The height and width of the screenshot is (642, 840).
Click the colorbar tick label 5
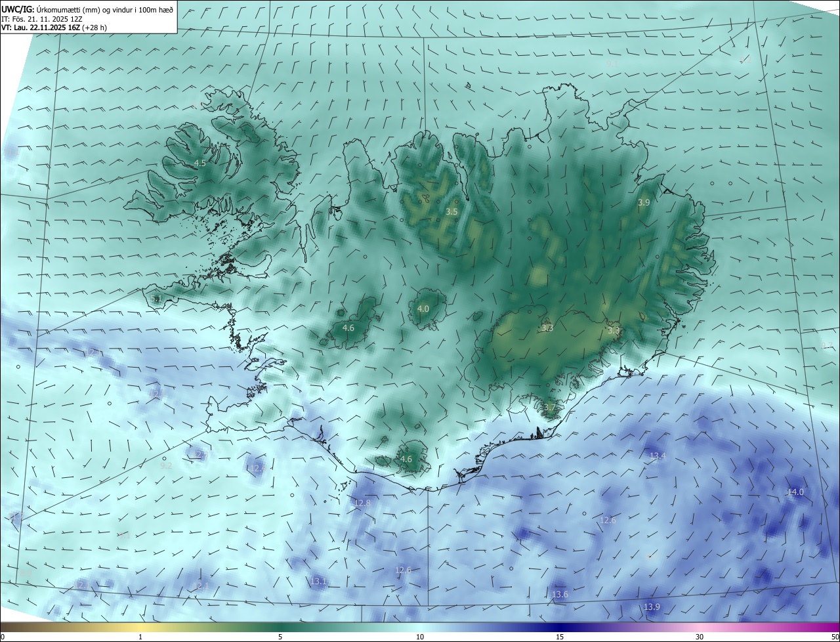(x=280, y=637)
